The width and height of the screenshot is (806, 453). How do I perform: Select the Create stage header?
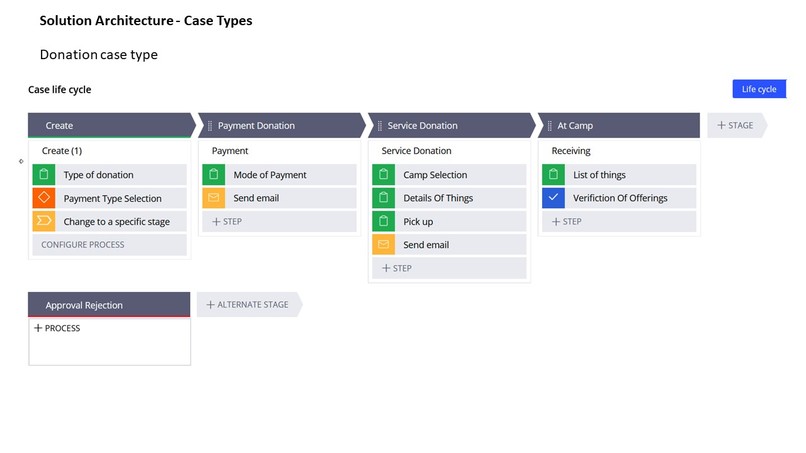point(110,126)
